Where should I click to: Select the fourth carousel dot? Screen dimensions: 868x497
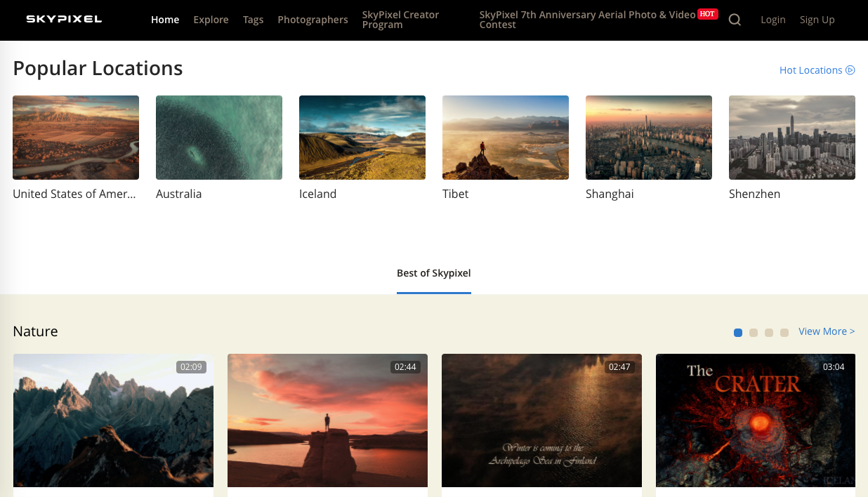tap(784, 332)
